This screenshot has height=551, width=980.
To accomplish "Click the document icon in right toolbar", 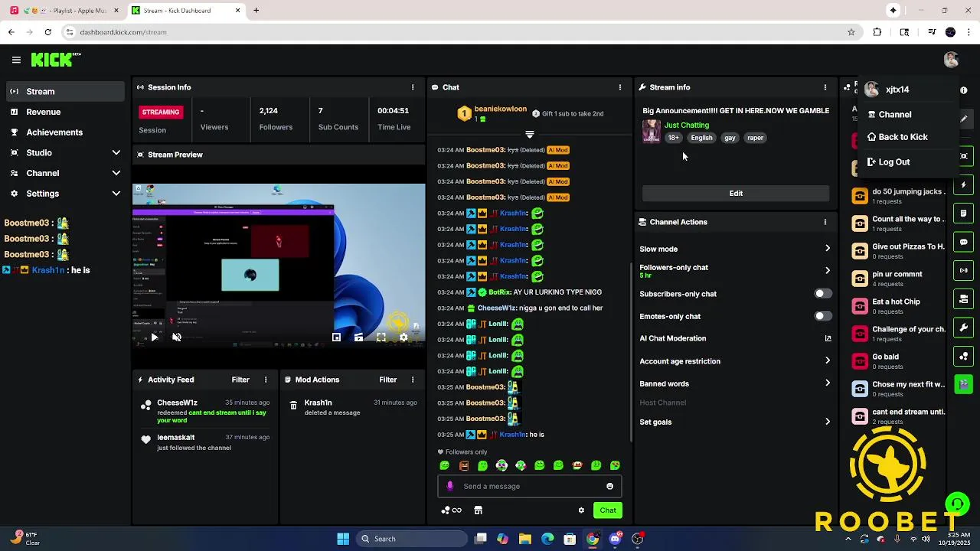I will point(964,214).
